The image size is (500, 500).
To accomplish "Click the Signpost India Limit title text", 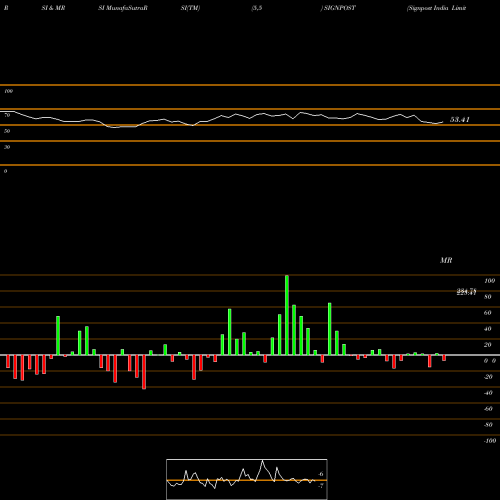I will (436, 8).
